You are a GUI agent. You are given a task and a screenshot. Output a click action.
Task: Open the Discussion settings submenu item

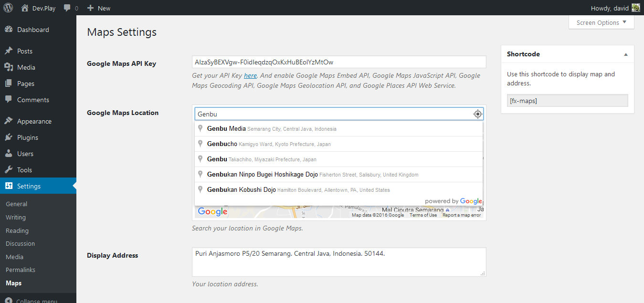[20, 243]
